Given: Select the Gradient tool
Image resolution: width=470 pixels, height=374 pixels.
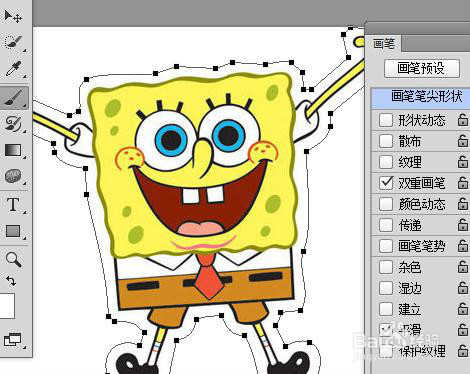Looking at the screenshot, I should coord(13,150).
